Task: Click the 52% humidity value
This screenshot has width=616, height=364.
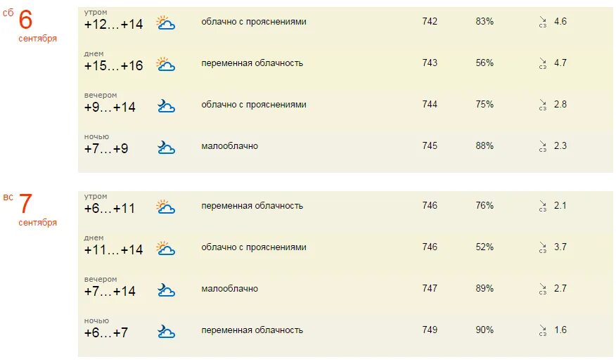Action: coord(485,247)
